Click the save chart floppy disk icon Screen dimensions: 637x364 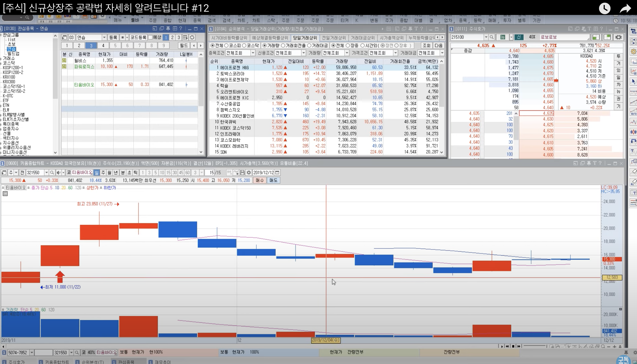(242, 172)
